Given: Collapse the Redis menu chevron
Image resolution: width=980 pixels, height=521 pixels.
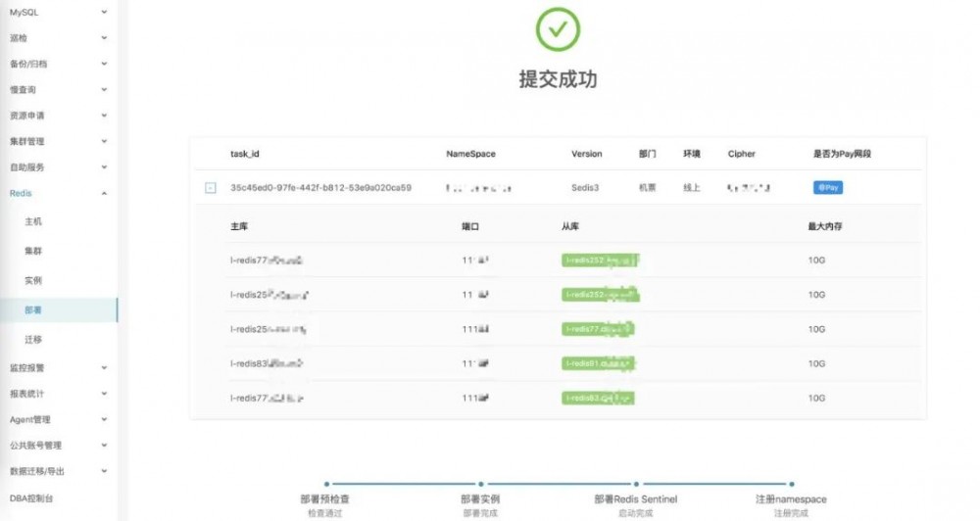Looking at the screenshot, I should pyautogui.click(x=105, y=194).
